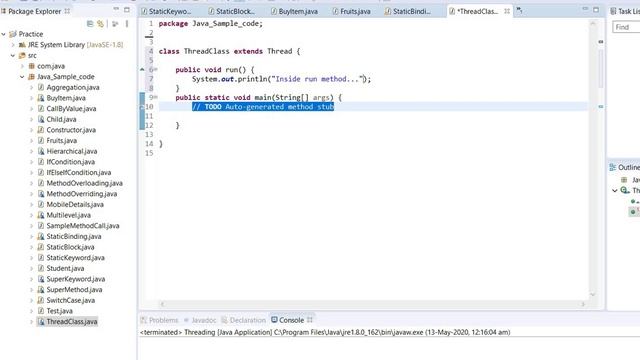Image resolution: width=640 pixels, height=360 pixels.
Task: Collapse All in Package Explorer toolbar
Action: point(90,24)
